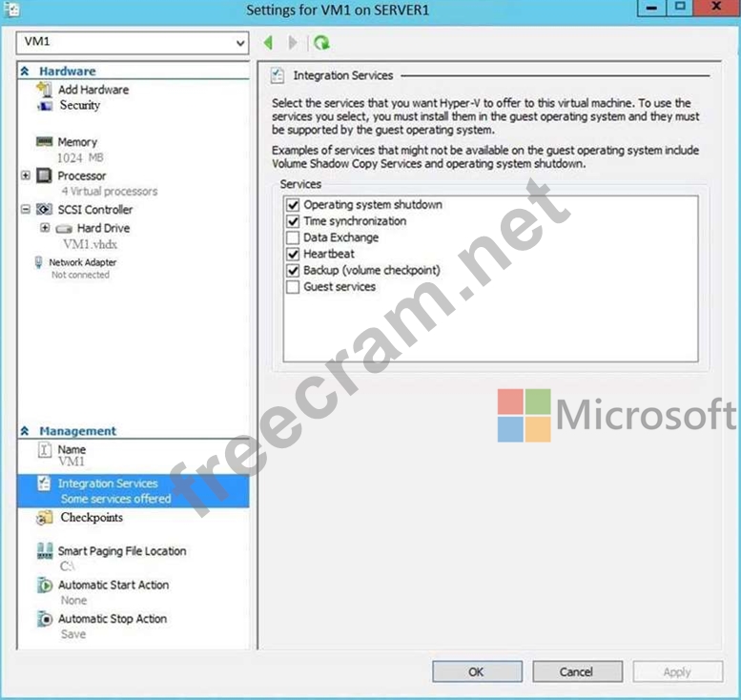This screenshot has width=741, height=700.
Task: Click the Some services offered text
Action: [115, 499]
